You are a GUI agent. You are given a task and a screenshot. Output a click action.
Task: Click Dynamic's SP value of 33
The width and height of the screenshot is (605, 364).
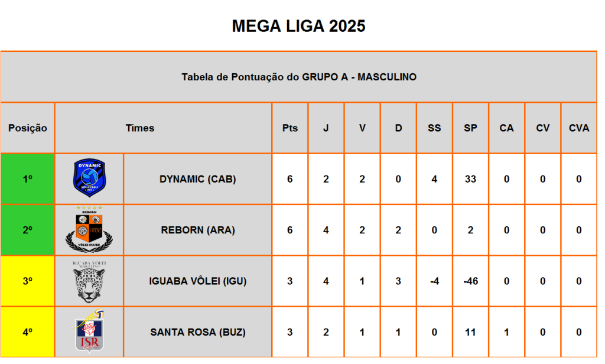pyautogui.click(x=470, y=179)
